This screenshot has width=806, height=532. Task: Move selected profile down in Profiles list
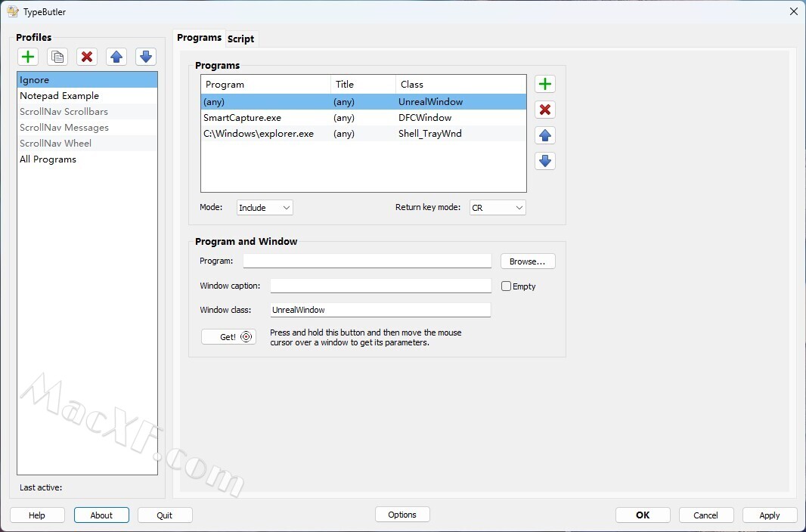[x=146, y=57]
